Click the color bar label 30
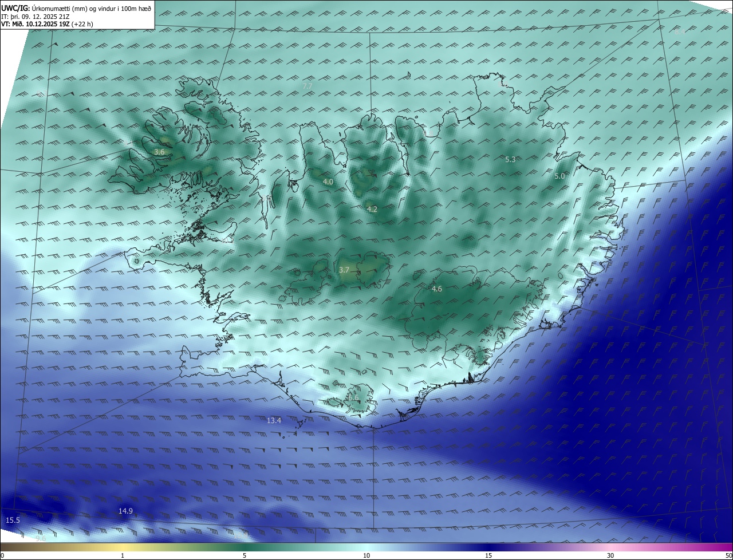 pyautogui.click(x=610, y=555)
